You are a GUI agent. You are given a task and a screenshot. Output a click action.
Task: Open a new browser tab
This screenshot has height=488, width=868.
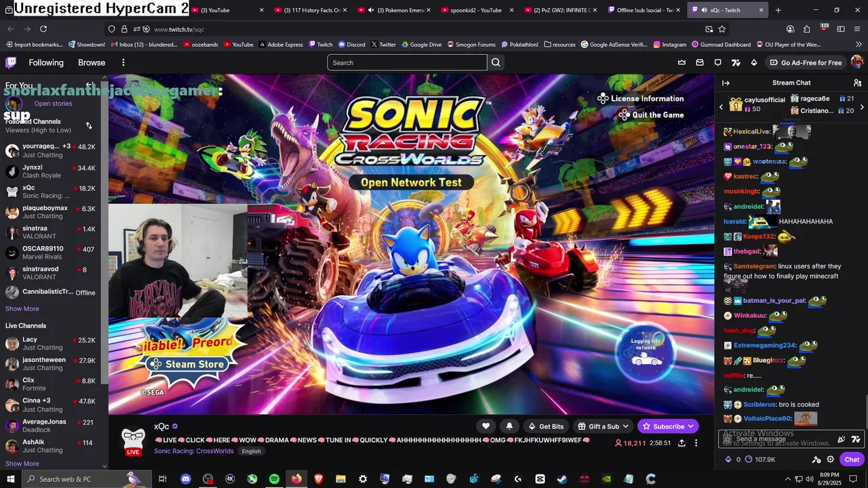pyautogui.click(x=778, y=10)
